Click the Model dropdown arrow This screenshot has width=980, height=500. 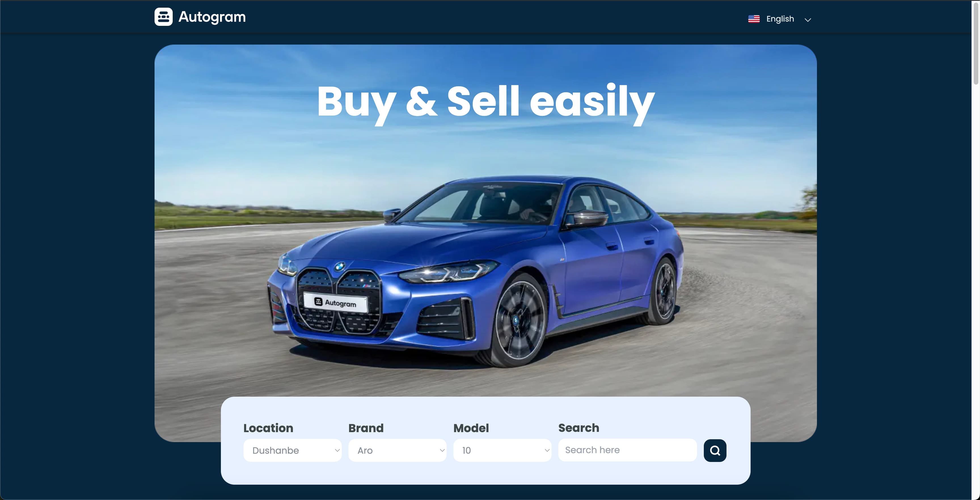(547, 451)
